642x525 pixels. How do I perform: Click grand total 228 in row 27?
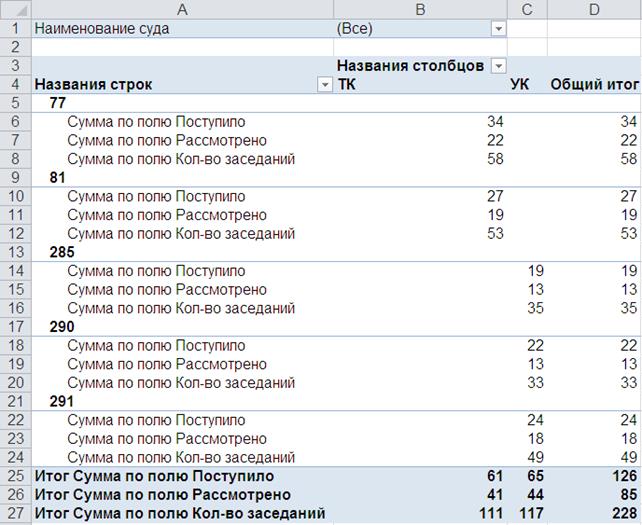(624, 513)
